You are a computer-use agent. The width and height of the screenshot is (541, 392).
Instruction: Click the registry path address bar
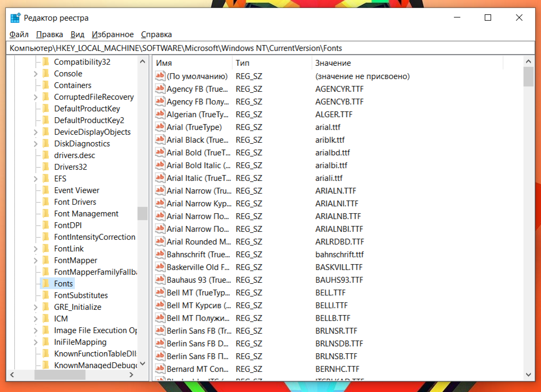tap(270, 48)
